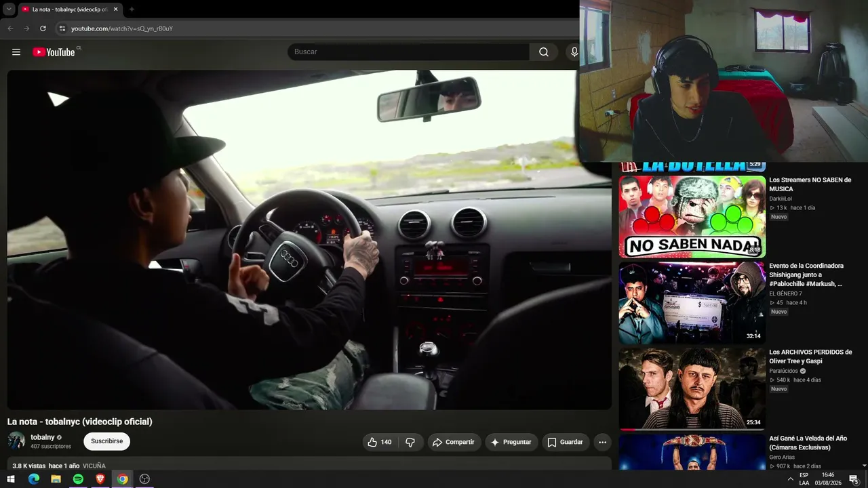Visit the Gero Arias channel name

point(782,457)
